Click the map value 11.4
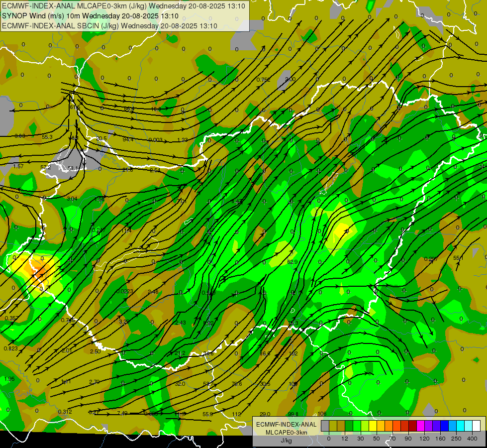This screenshot has height=448, width=487. pyautogui.click(x=126, y=230)
